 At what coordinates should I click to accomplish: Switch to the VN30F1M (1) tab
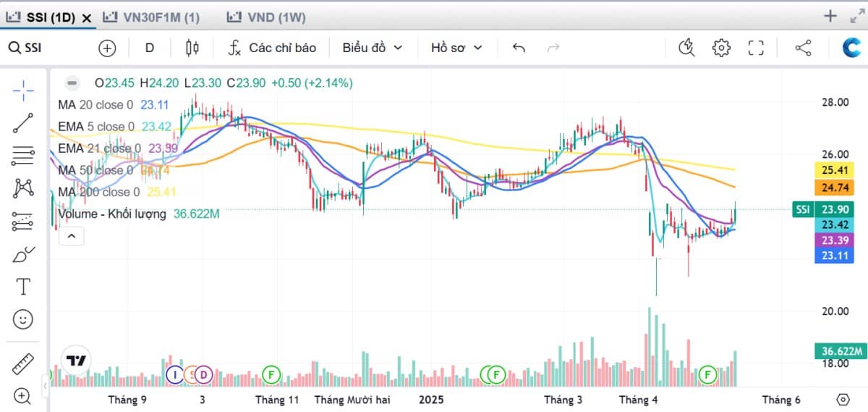152,17
